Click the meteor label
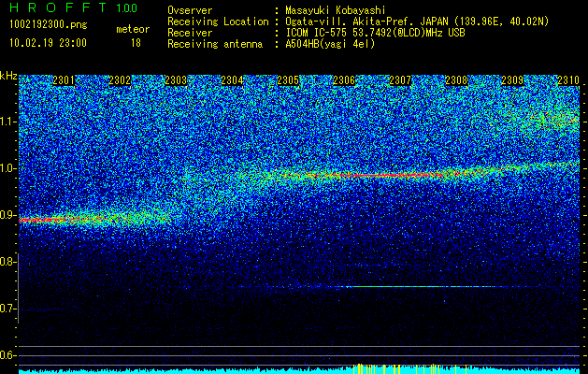 point(133,29)
